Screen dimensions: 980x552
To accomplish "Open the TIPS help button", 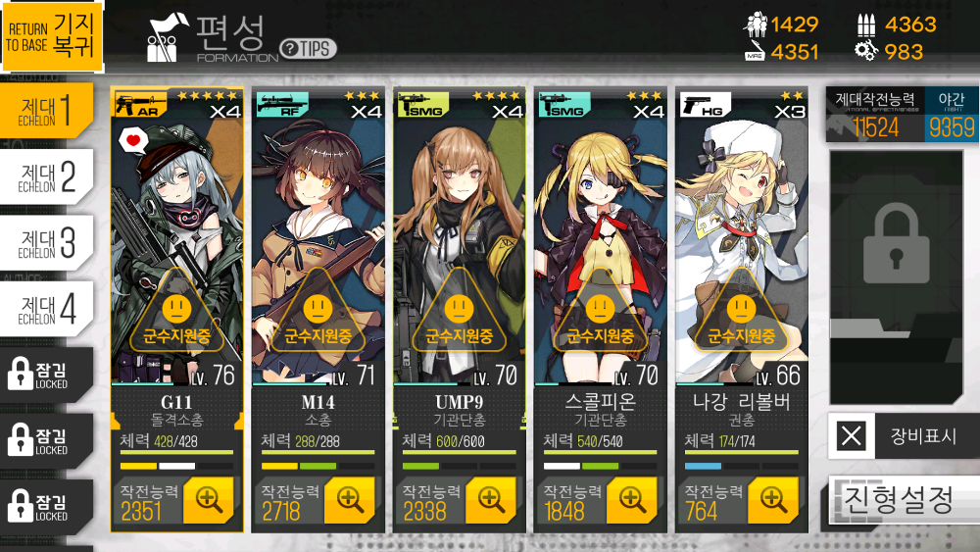I will click(308, 49).
